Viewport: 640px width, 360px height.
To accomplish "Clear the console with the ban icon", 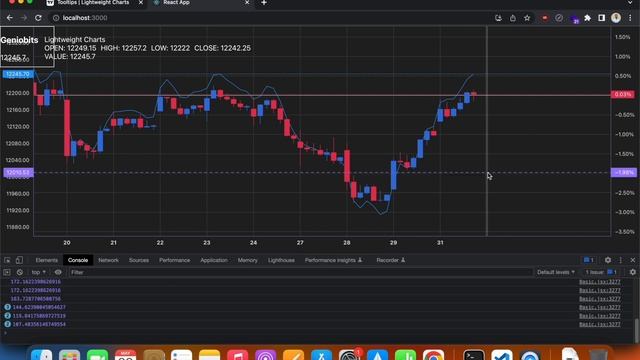I will [x=20, y=272].
